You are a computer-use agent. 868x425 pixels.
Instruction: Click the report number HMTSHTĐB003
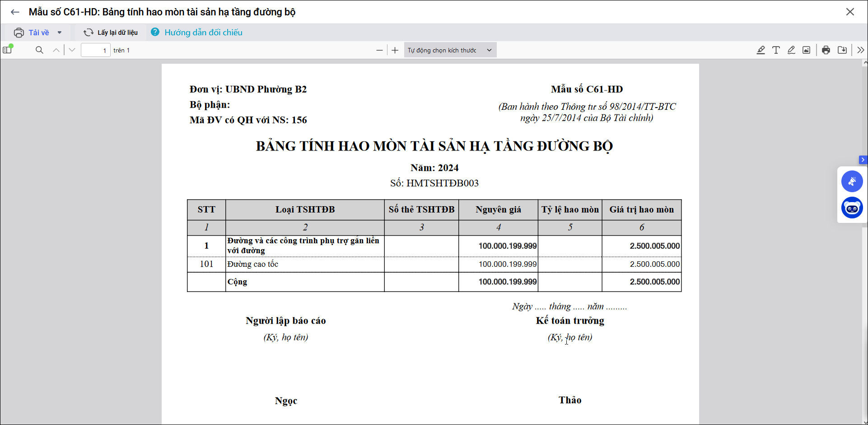point(443,183)
